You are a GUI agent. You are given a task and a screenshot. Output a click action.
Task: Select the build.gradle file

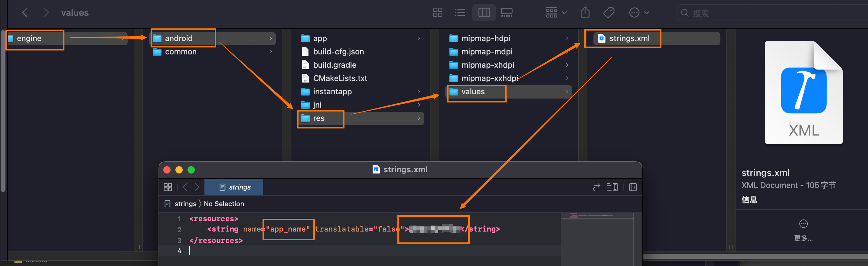click(334, 65)
